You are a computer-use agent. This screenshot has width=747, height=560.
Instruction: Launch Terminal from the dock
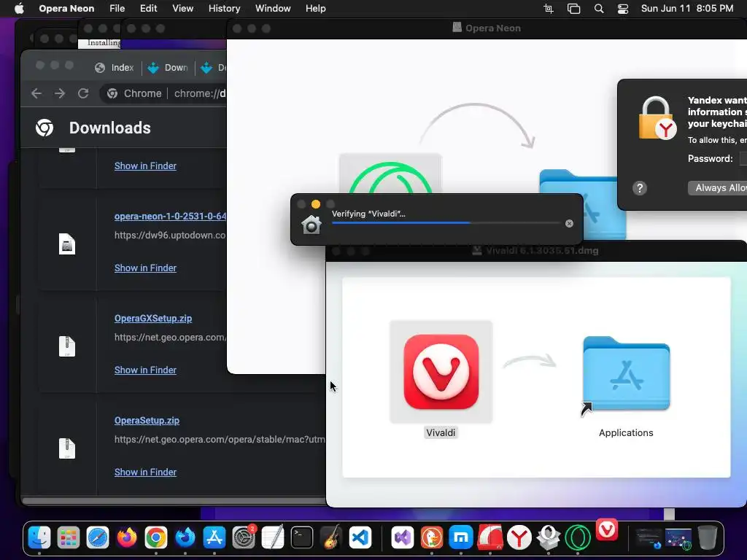tap(302, 538)
